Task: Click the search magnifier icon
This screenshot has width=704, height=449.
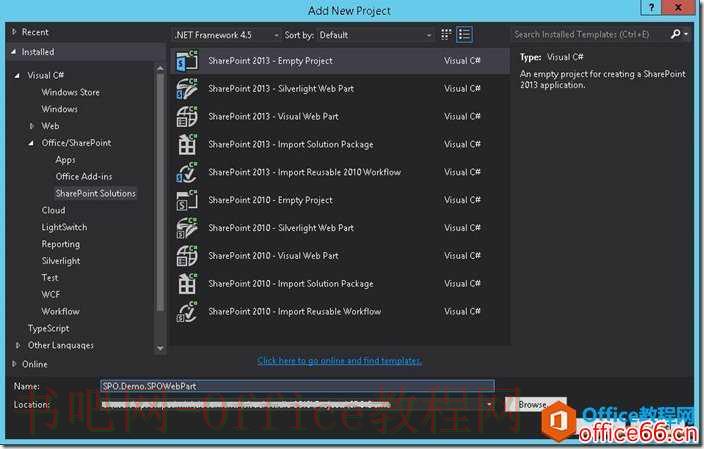Action: (675, 34)
